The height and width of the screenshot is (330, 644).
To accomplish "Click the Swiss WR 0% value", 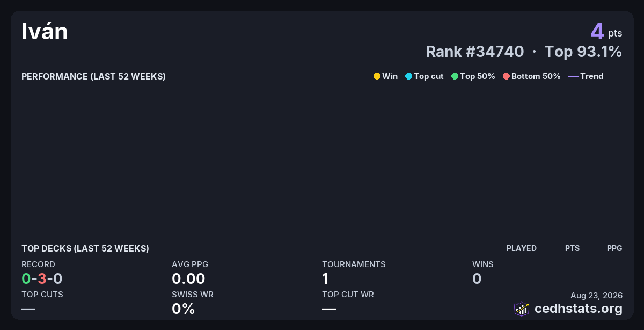I will (x=183, y=309).
